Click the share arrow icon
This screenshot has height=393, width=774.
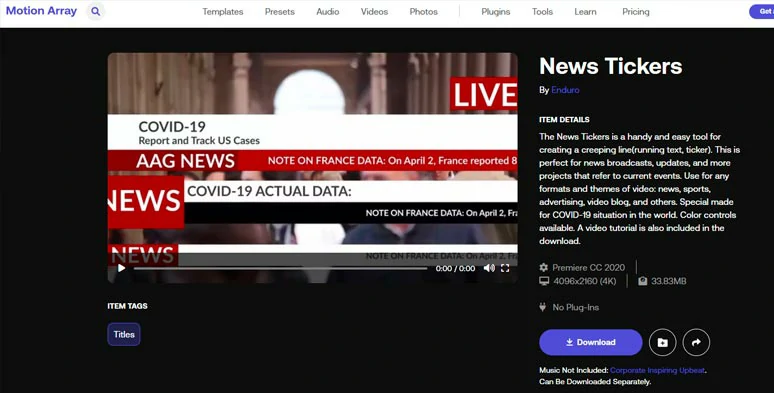696,342
